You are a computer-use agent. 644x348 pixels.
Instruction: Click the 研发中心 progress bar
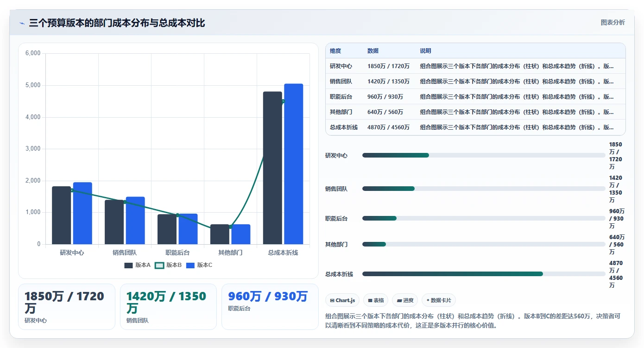(x=484, y=155)
